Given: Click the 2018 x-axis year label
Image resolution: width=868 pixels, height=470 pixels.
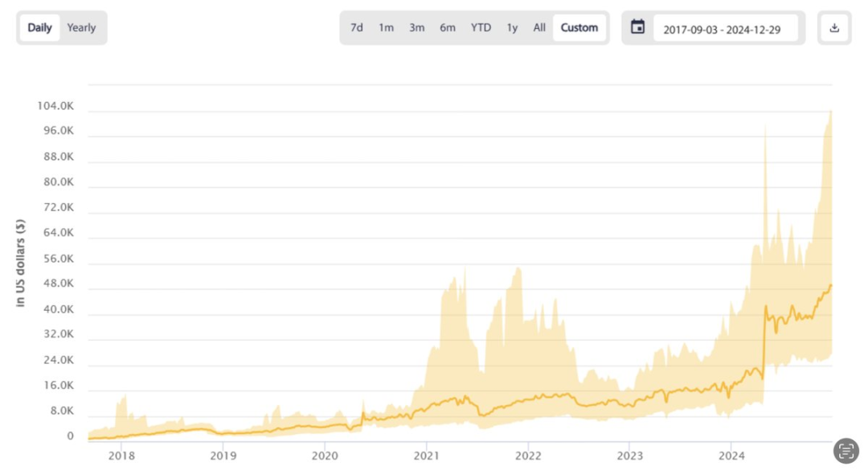Looking at the screenshot, I should pos(121,456).
